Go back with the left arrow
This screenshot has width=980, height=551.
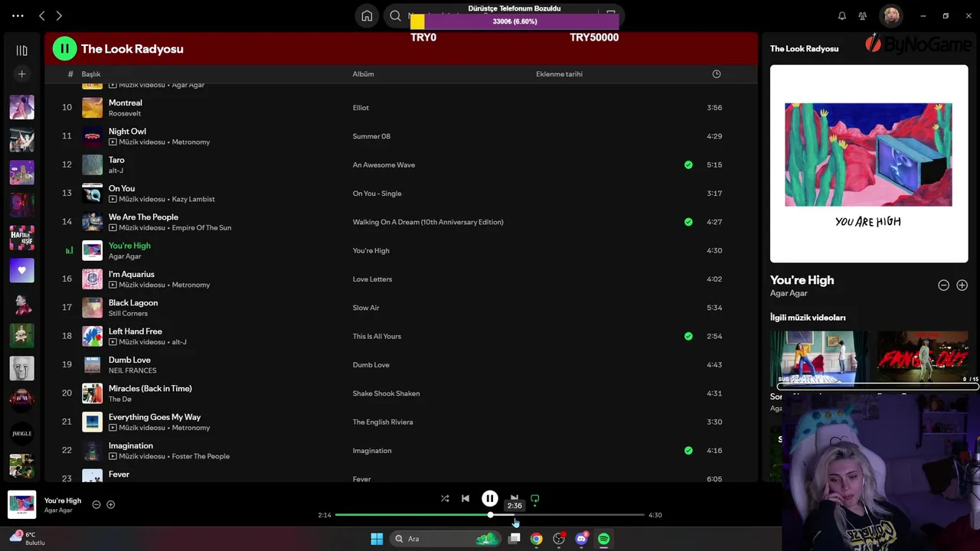click(42, 15)
